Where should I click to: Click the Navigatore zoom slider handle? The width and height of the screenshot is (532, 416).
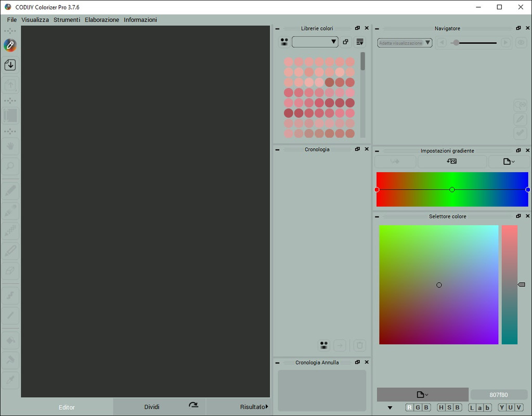(457, 43)
